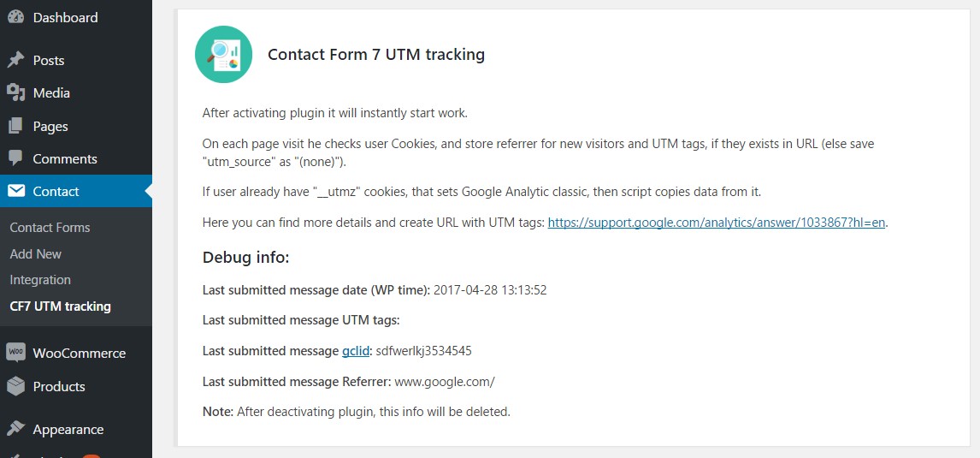980x458 pixels.
Task: Click the Contact envelope icon
Action: click(x=15, y=191)
